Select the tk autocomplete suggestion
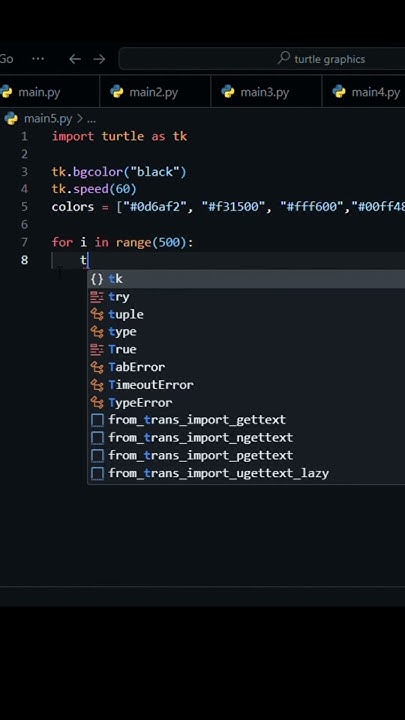This screenshot has height=720, width=405. pyautogui.click(x=246, y=279)
